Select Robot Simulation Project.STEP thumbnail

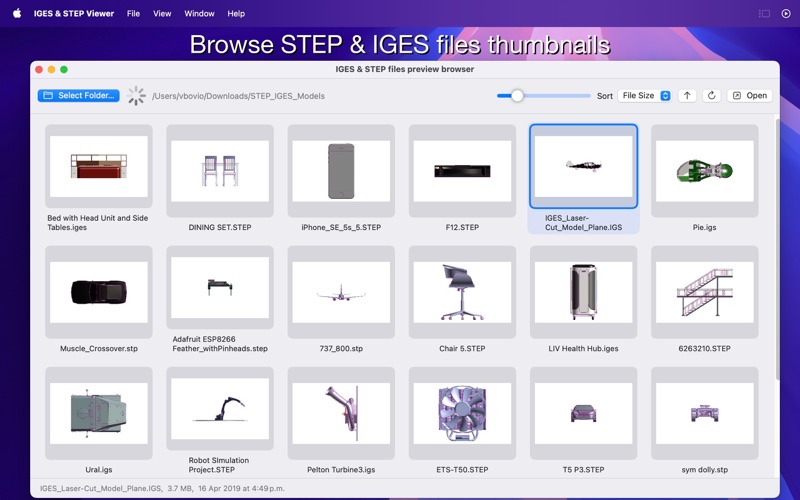pyautogui.click(x=220, y=409)
